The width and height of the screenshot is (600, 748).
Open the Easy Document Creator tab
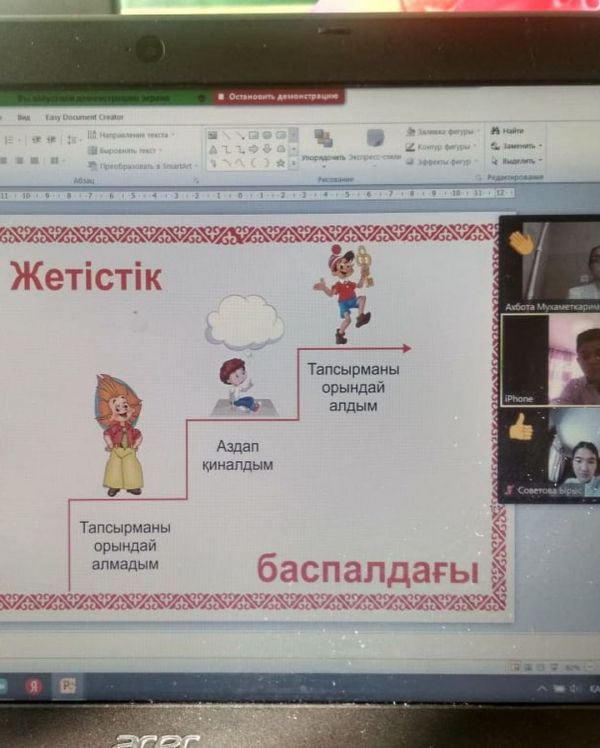pyautogui.click(x=85, y=117)
